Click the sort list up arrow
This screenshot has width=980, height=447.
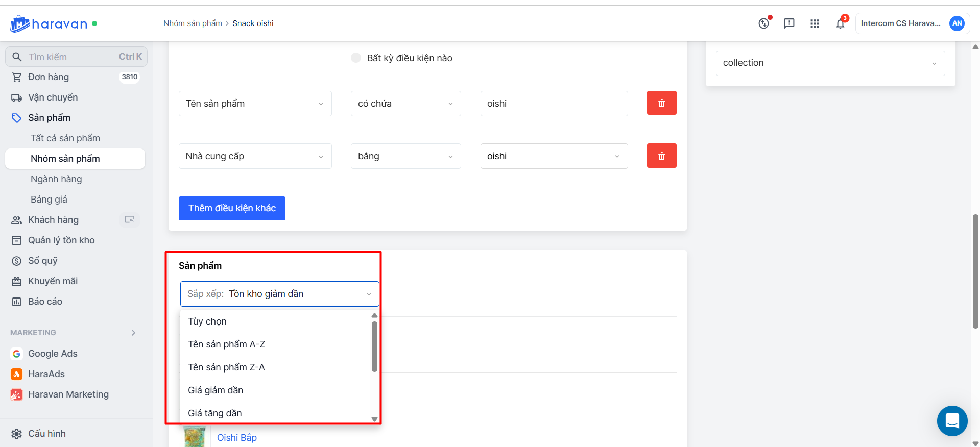374,315
